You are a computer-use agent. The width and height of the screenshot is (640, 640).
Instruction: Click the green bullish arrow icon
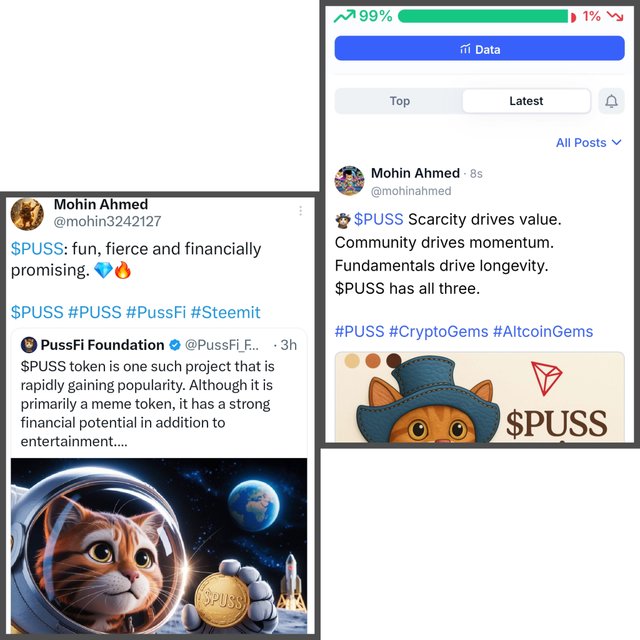point(344,16)
